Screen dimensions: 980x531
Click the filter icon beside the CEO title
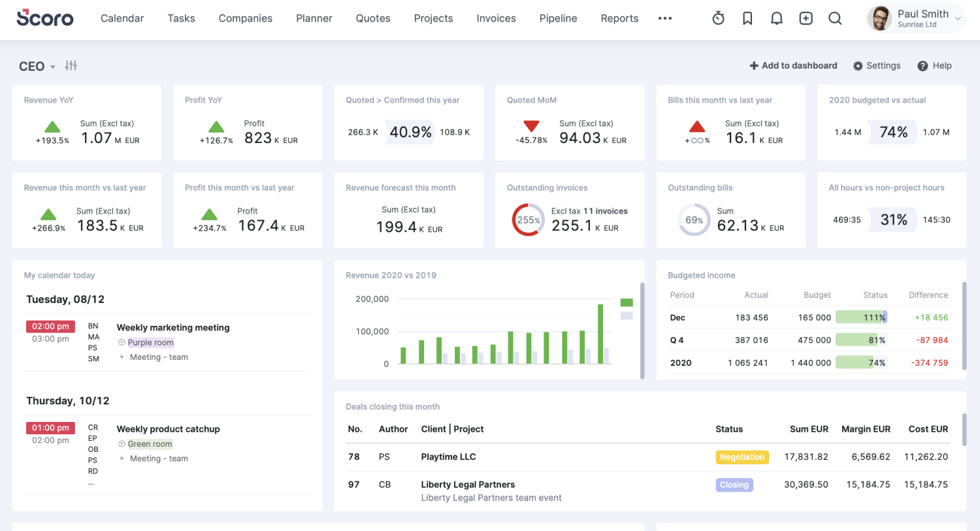tap(71, 65)
